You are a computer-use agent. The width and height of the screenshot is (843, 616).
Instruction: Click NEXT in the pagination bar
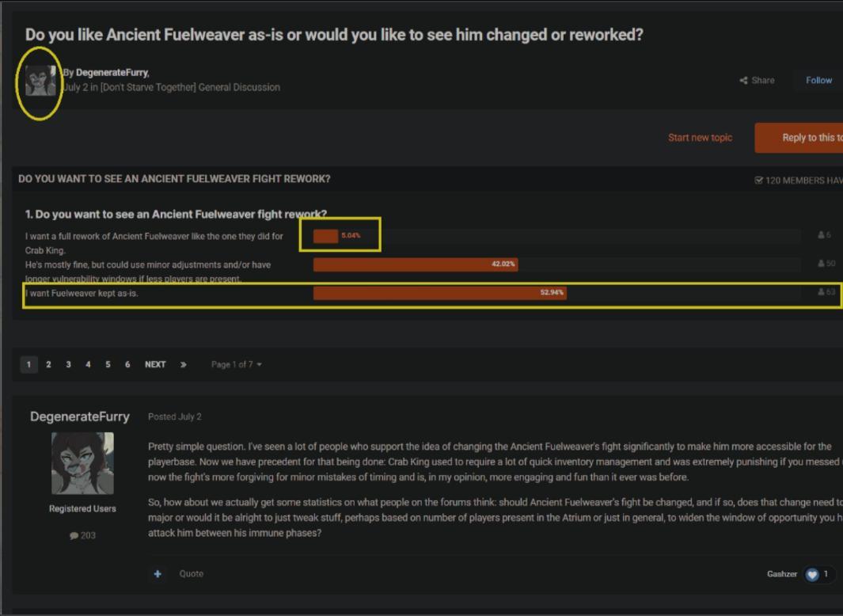pos(155,365)
